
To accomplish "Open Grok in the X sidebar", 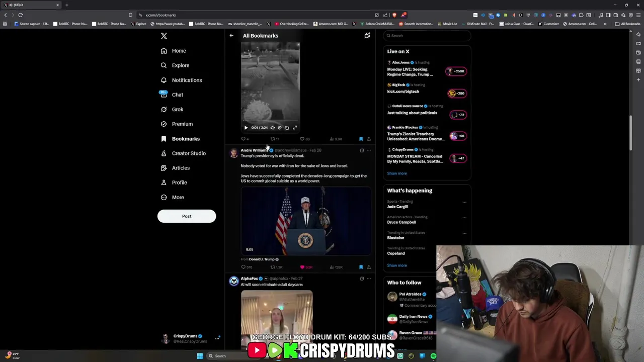I will point(172,109).
